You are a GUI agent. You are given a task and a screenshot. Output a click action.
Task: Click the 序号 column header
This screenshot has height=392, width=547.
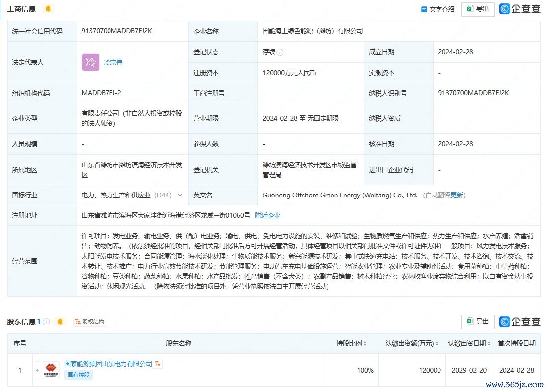(20, 344)
